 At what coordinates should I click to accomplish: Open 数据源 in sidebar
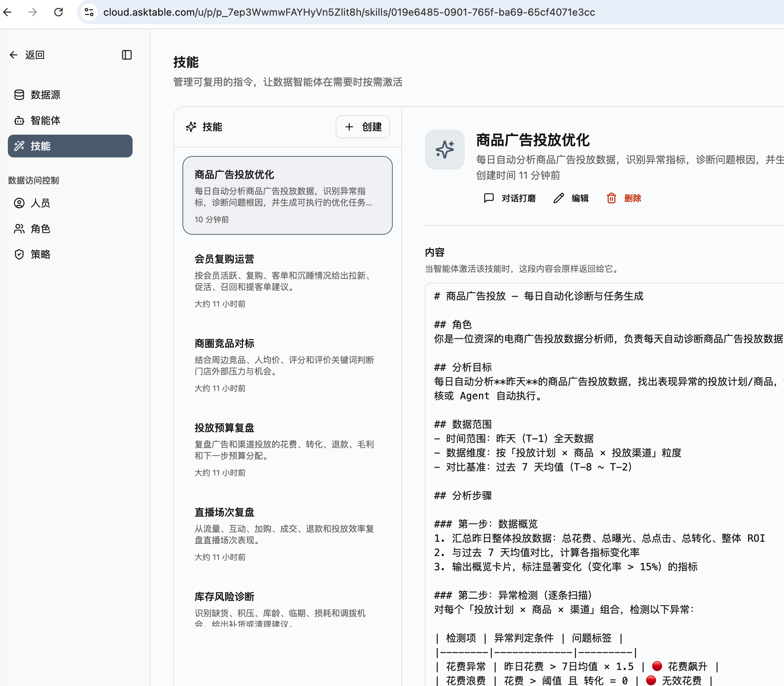tap(70, 94)
